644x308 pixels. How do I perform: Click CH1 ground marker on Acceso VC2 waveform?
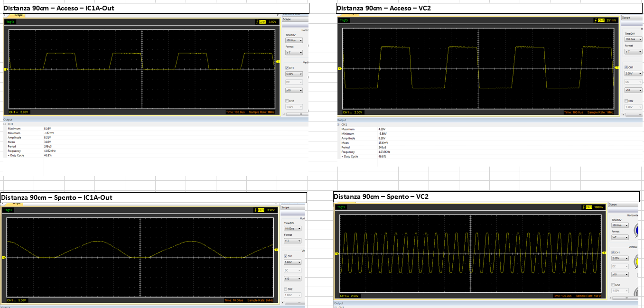coord(339,69)
